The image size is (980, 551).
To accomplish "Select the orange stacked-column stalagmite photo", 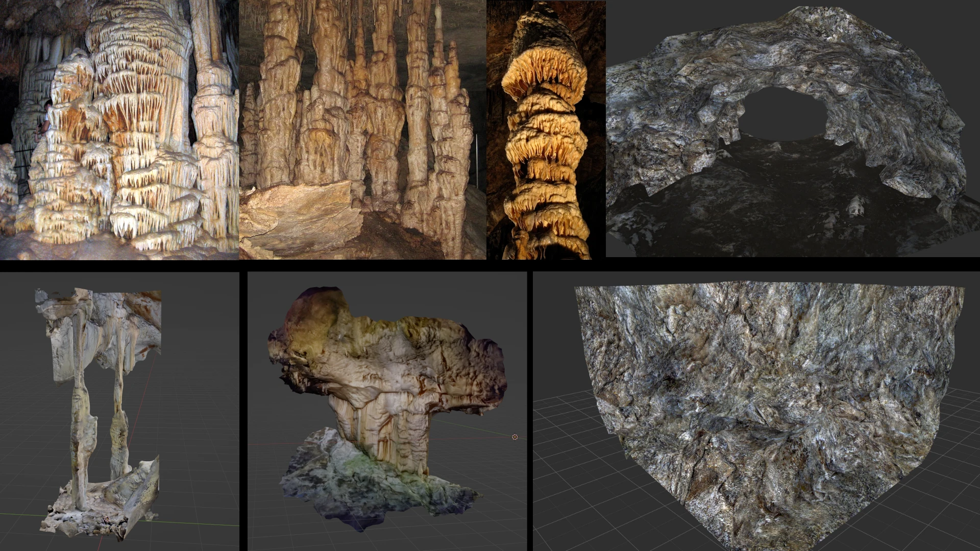I will tap(546, 130).
